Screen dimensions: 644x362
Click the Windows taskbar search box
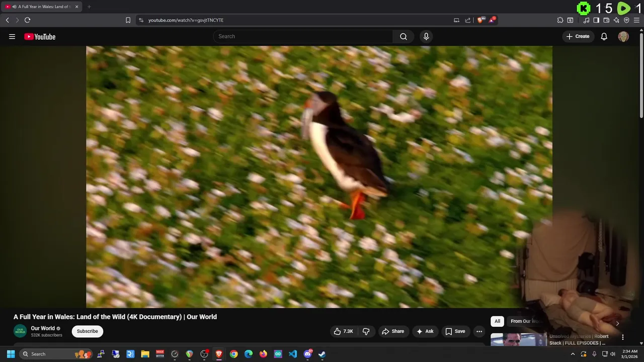(x=56, y=354)
